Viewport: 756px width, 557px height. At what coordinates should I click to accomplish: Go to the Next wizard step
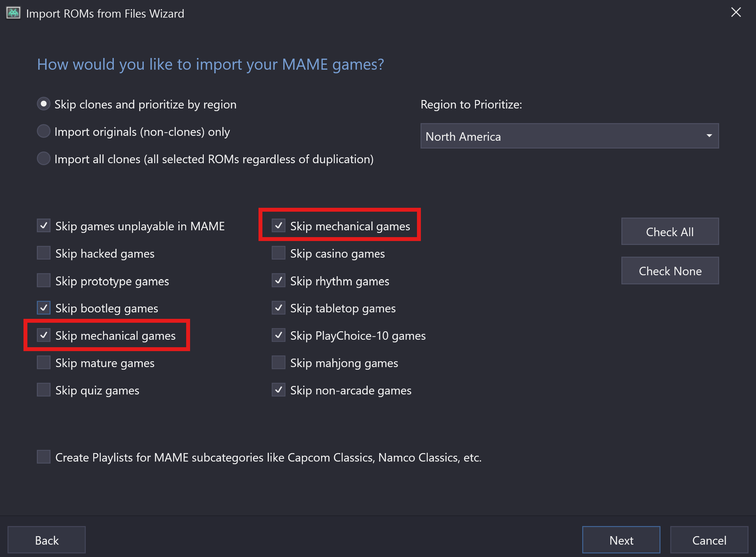point(621,540)
